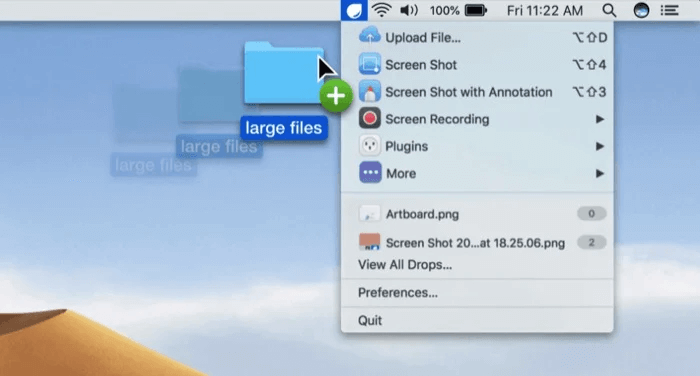Screen dimensions: 700x376
Task: Click the clock showing Fri 11:22 AM
Action: (545, 10)
